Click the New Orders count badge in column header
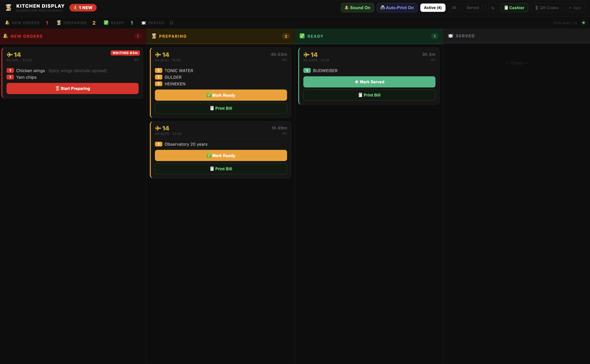The image size is (590, 364). [x=138, y=36]
